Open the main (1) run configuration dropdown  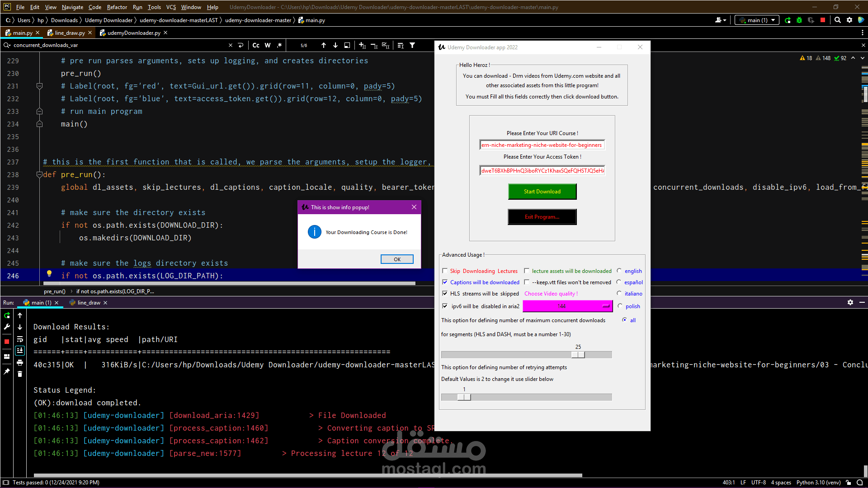(x=758, y=20)
